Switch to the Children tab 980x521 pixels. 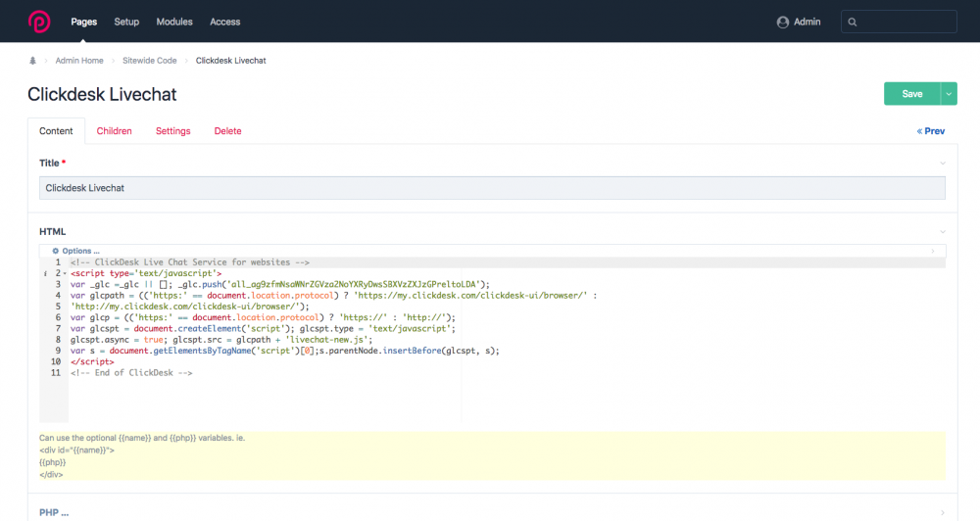(115, 131)
